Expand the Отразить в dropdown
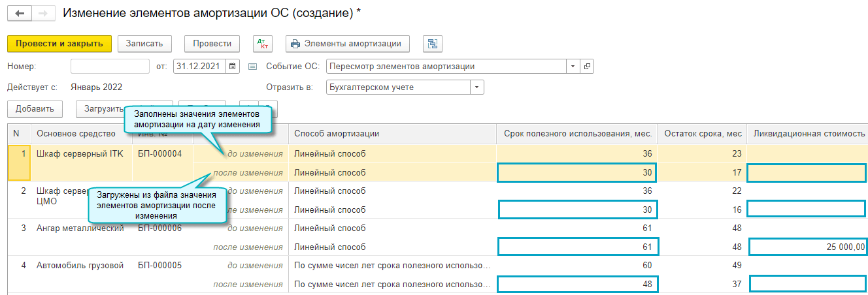The image size is (868, 295). pos(477,87)
